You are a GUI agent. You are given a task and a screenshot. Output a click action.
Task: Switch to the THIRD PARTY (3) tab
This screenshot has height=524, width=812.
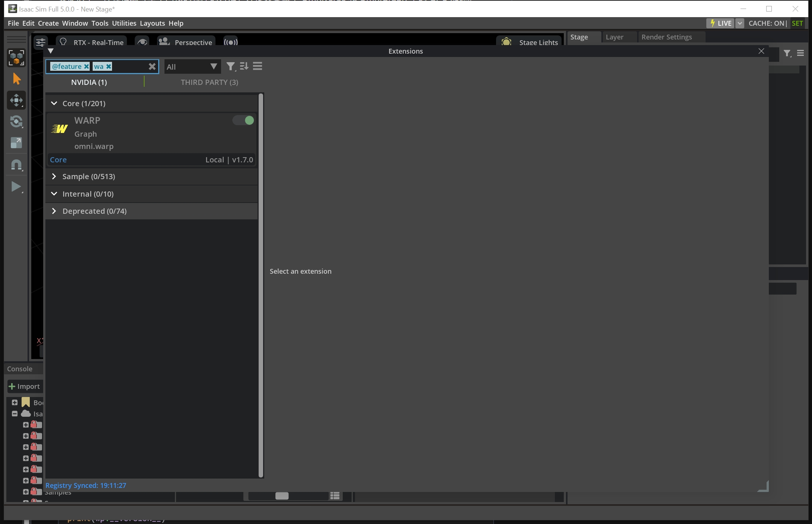tap(209, 82)
